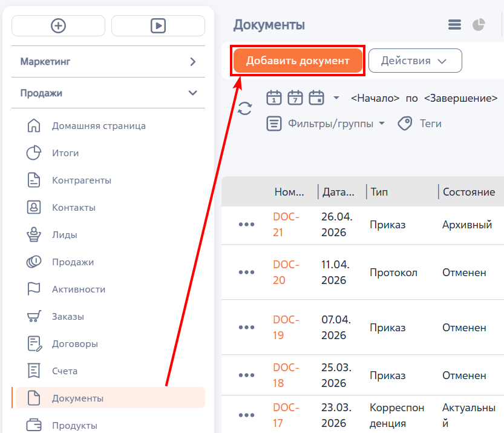Click the person card icon beside Контакты
The height and width of the screenshot is (433, 504).
point(34,207)
